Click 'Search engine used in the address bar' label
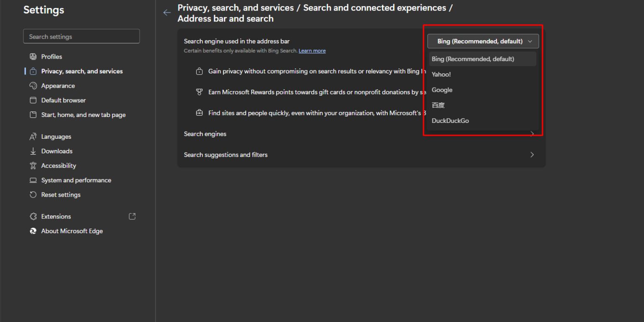 (x=236, y=41)
